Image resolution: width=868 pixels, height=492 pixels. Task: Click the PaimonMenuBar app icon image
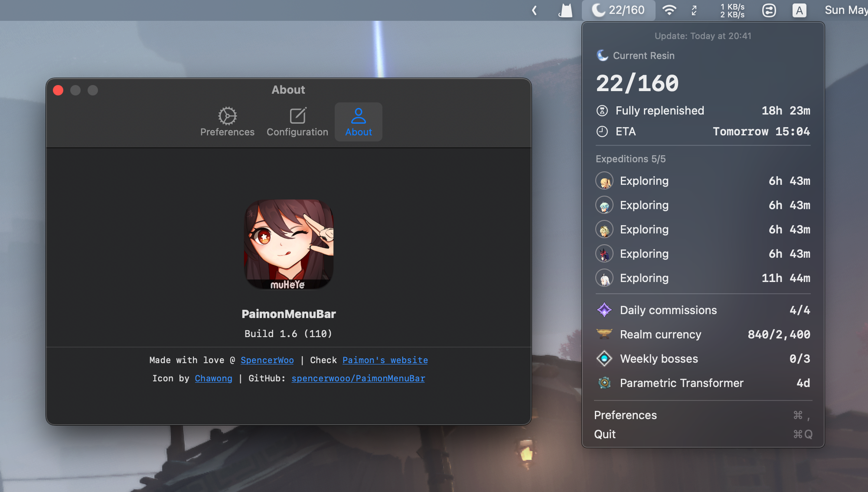[x=289, y=244]
